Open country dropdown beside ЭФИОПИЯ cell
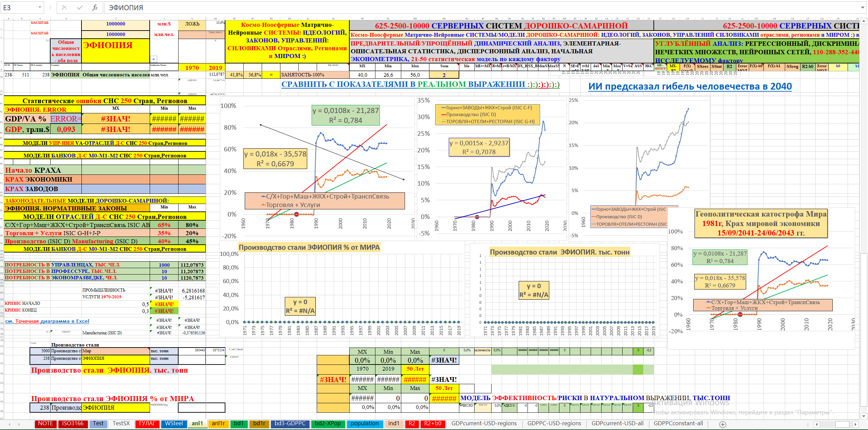Screen dimensions: 868x430 click(x=154, y=59)
